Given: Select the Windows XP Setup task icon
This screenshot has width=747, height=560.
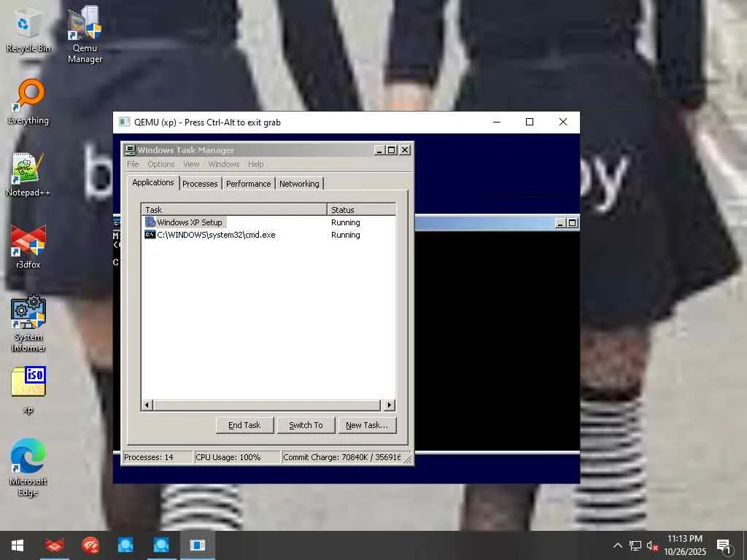Looking at the screenshot, I should pos(150,222).
